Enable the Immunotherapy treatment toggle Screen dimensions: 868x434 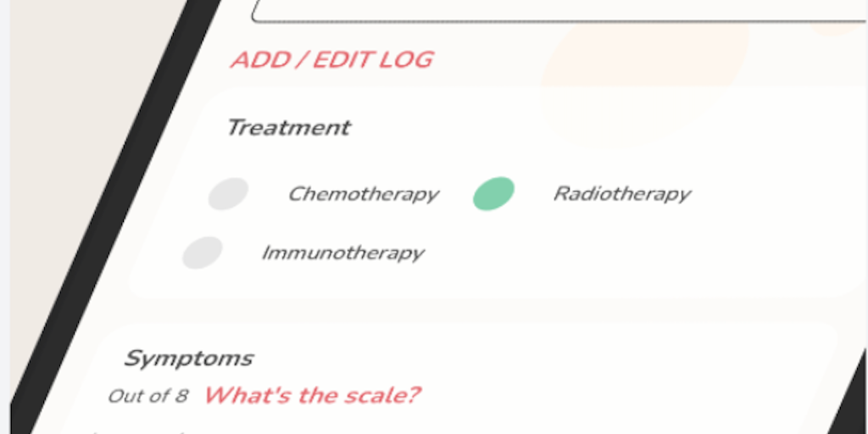pos(203,253)
